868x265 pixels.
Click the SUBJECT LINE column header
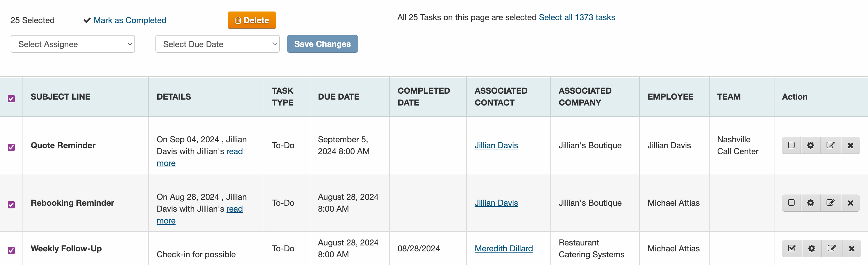click(61, 97)
